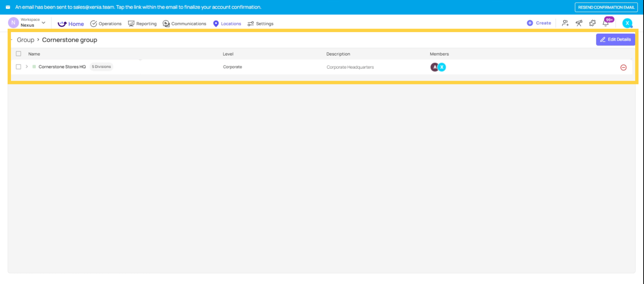This screenshot has height=284, width=644.
Task: Click the Description column header
Action: click(x=338, y=54)
